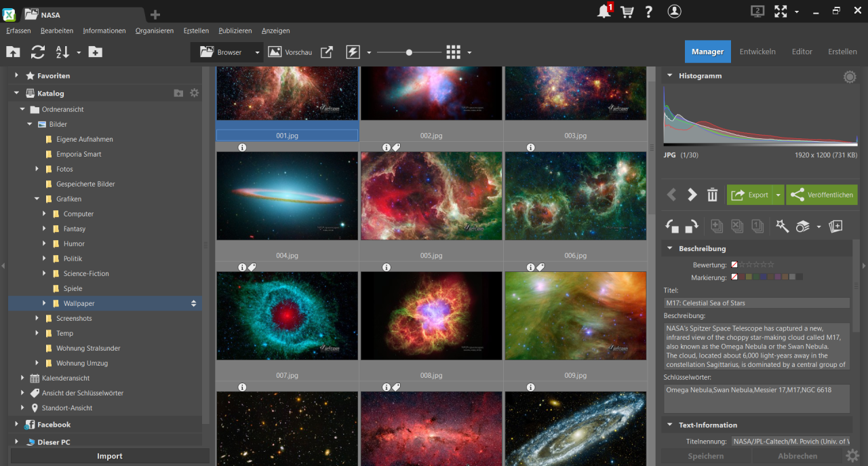Clear color marking with no-mark box
The width and height of the screenshot is (868, 466).
(734, 277)
